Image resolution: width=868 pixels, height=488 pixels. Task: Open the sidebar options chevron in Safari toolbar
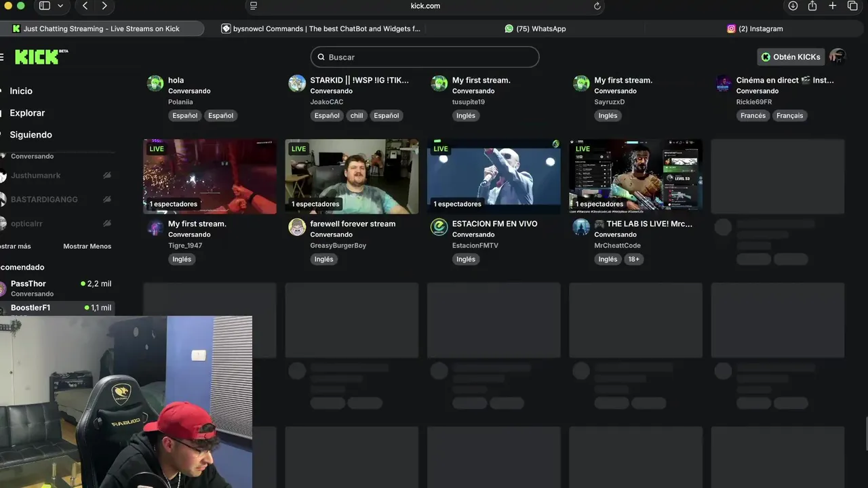click(x=60, y=5)
